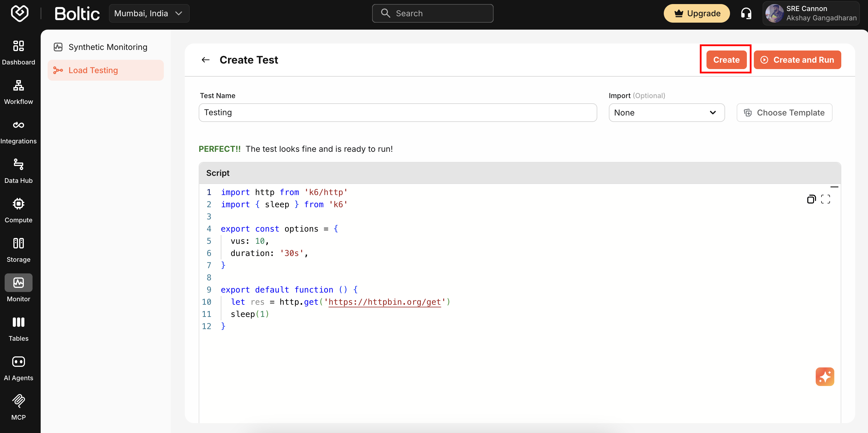
Task: Click the Choose Template button
Action: (x=784, y=113)
